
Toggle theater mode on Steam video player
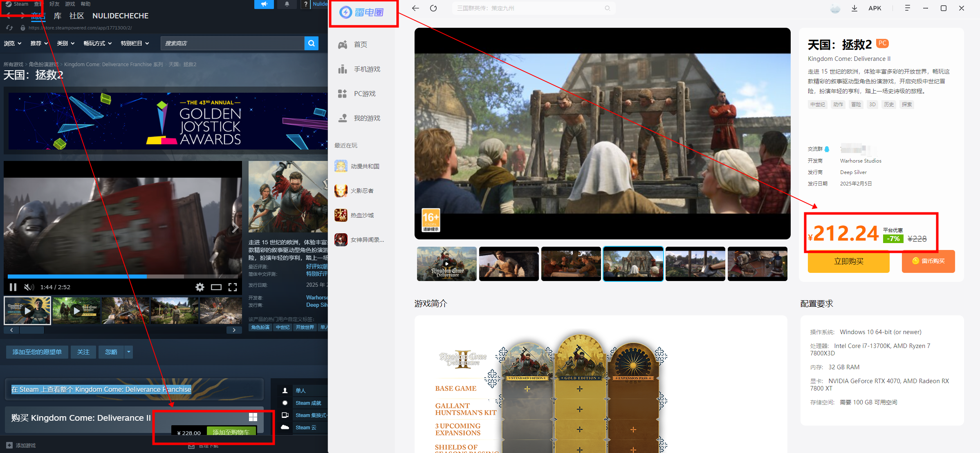[216, 287]
